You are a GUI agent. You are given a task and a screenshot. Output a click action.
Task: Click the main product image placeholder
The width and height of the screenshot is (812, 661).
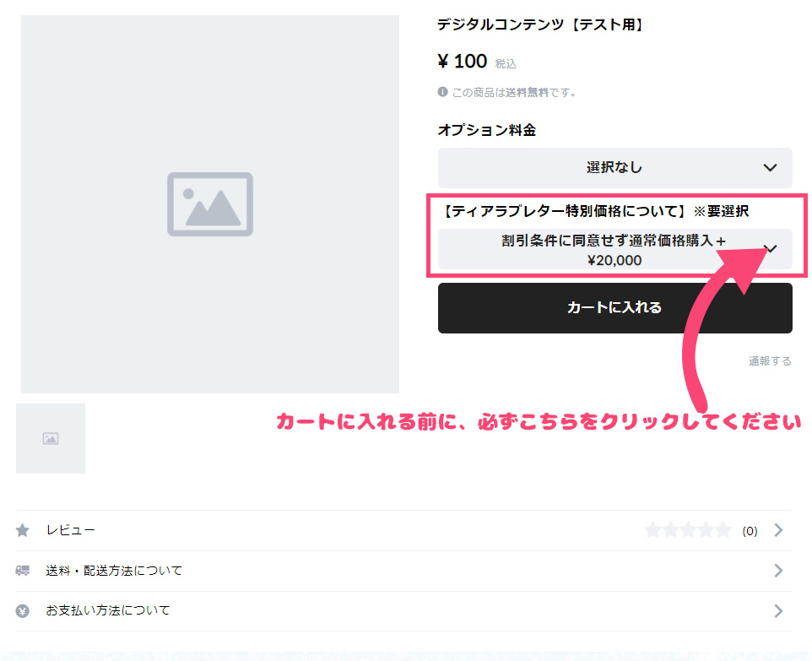[x=209, y=204]
